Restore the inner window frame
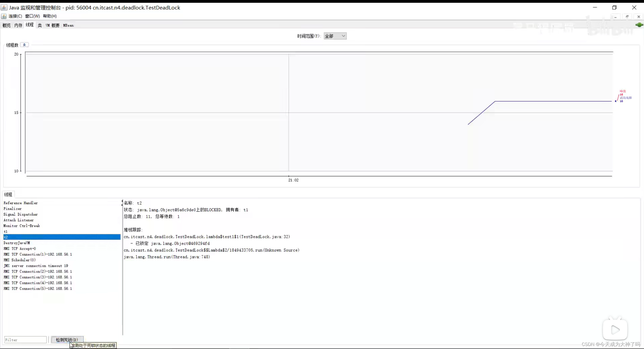 pyautogui.click(x=627, y=17)
